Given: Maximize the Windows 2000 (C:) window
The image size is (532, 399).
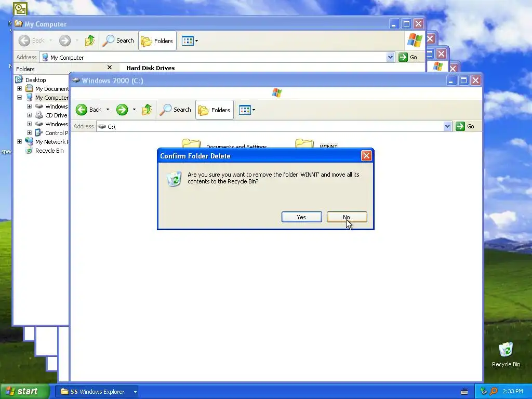Looking at the screenshot, I should coord(463,81).
